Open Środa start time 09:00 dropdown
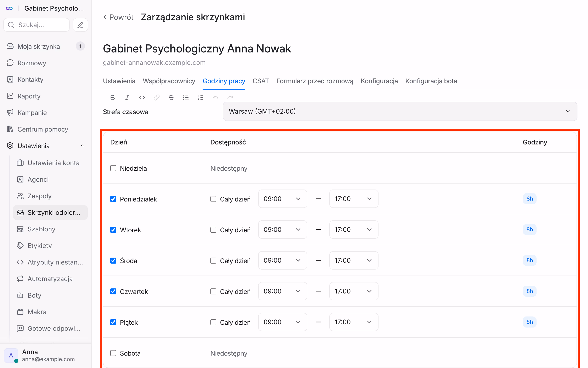The image size is (588, 368). [x=283, y=260]
